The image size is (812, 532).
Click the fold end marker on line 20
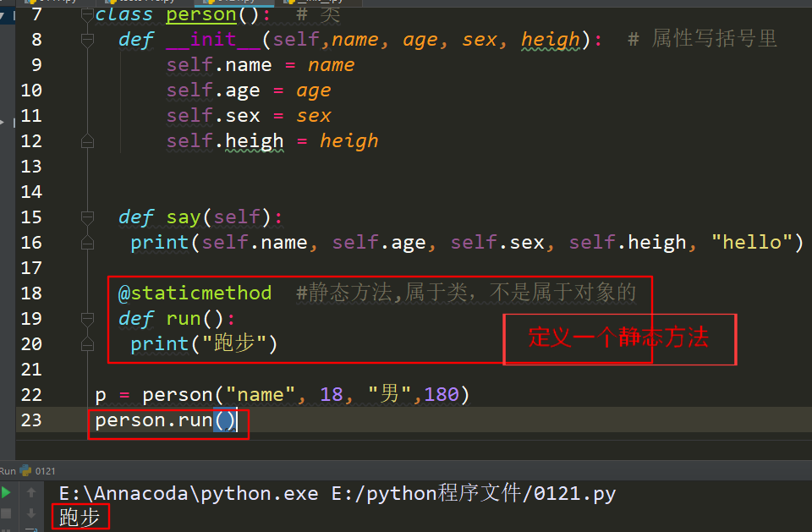click(87, 344)
